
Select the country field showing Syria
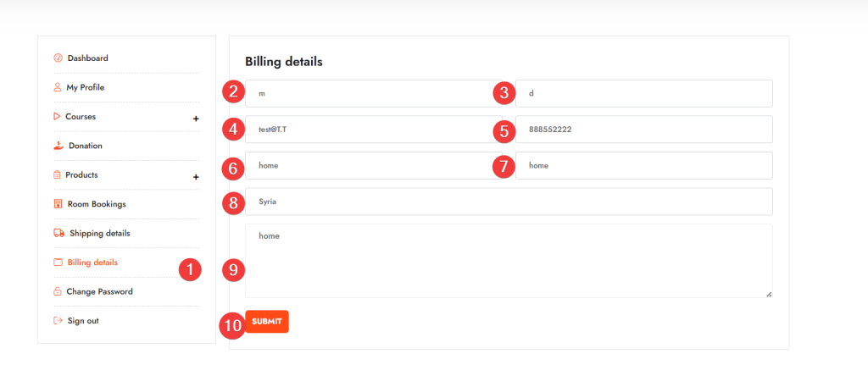pyautogui.click(x=509, y=202)
